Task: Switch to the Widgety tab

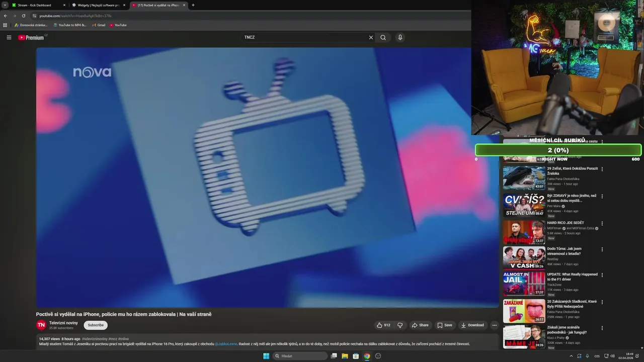Action: [x=99, y=5]
